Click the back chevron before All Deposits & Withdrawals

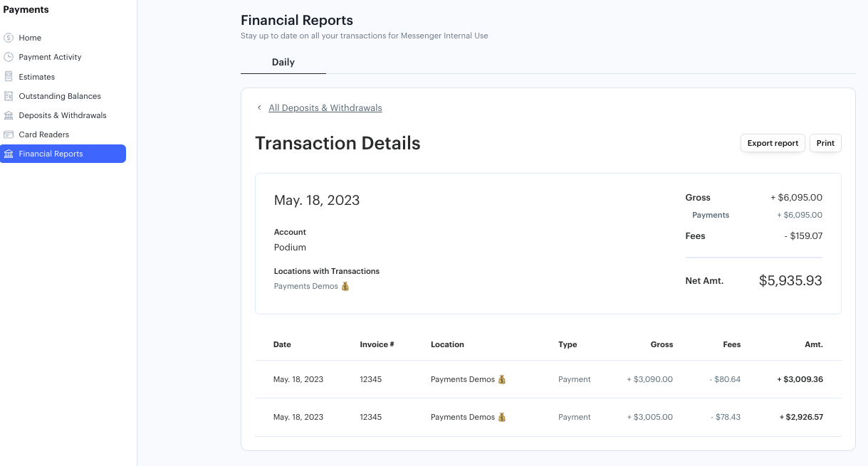point(259,107)
